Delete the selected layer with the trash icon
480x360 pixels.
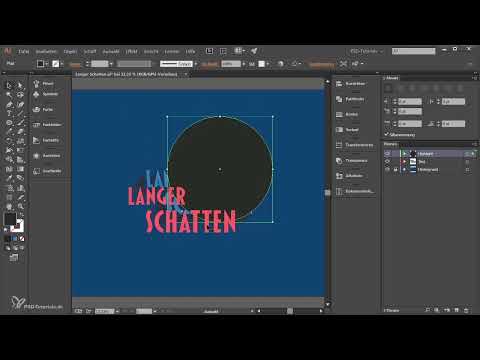(x=466, y=310)
